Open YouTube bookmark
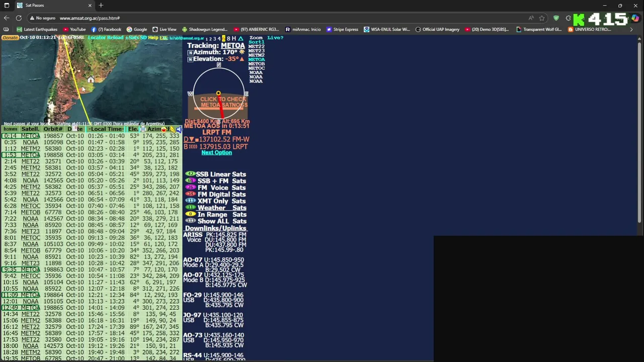The width and height of the screenshot is (644, 362). tap(74, 29)
